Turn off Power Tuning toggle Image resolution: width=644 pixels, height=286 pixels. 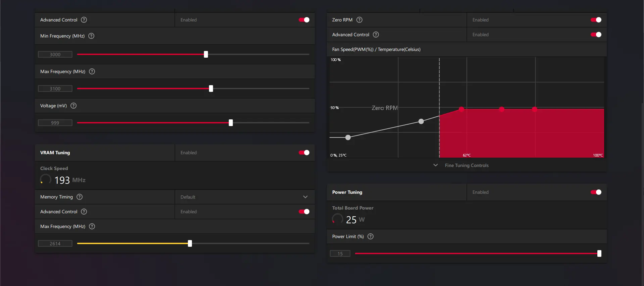click(596, 192)
